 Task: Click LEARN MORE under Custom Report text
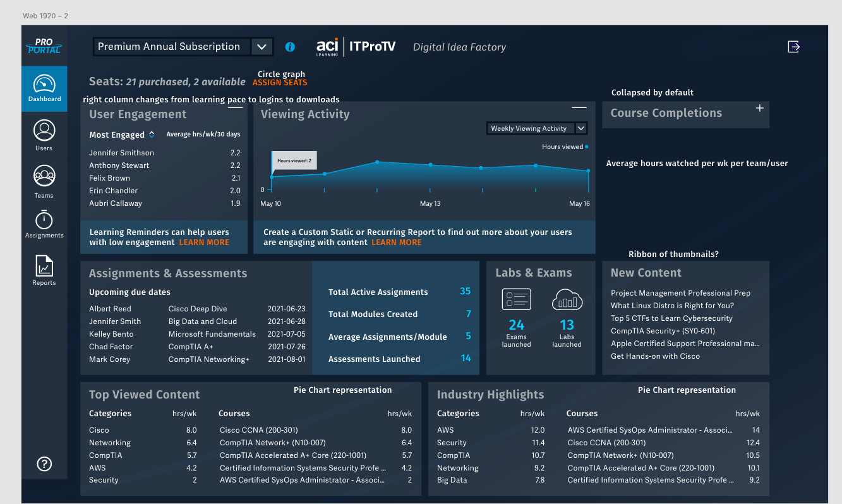[x=396, y=243]
